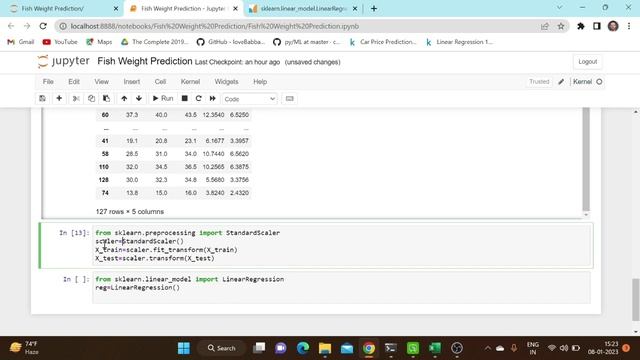The image size is (640, 360).
Task: Click the Trusted notebook indicator
Action: pos(539,82)
